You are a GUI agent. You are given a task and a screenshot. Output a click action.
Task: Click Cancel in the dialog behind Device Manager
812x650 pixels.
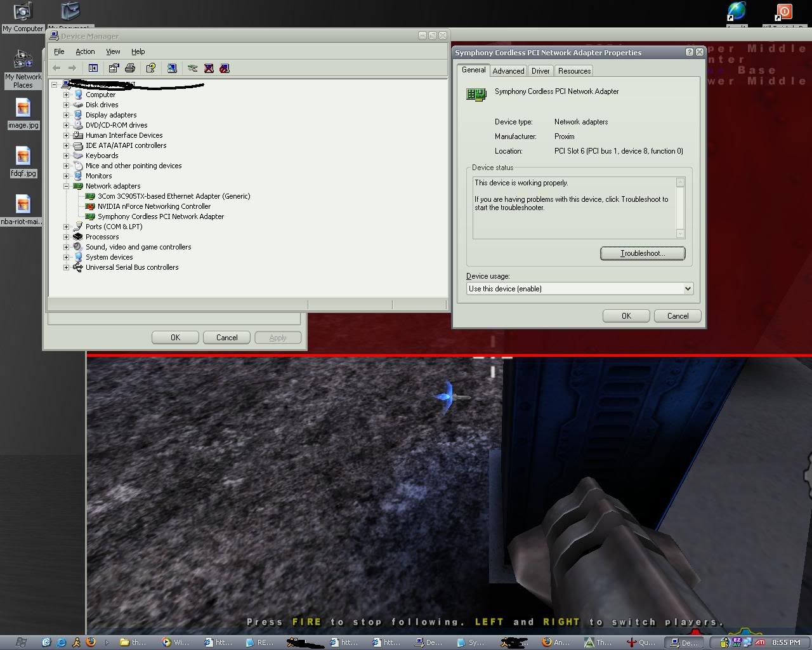pyautogui.click(x=226, y=338)
